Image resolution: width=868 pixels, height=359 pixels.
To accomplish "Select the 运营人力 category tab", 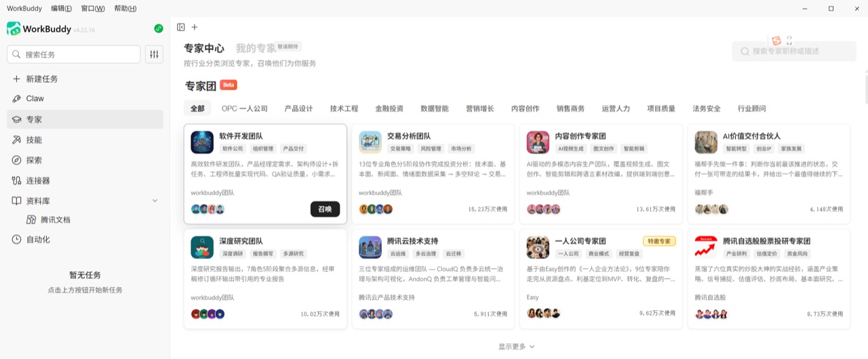I will coord(616,108).
